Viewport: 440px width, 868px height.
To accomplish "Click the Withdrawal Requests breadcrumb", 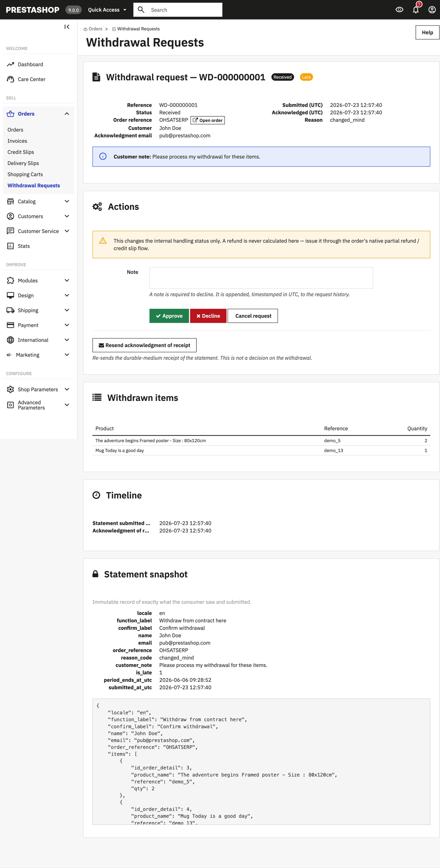I will 136,29.
